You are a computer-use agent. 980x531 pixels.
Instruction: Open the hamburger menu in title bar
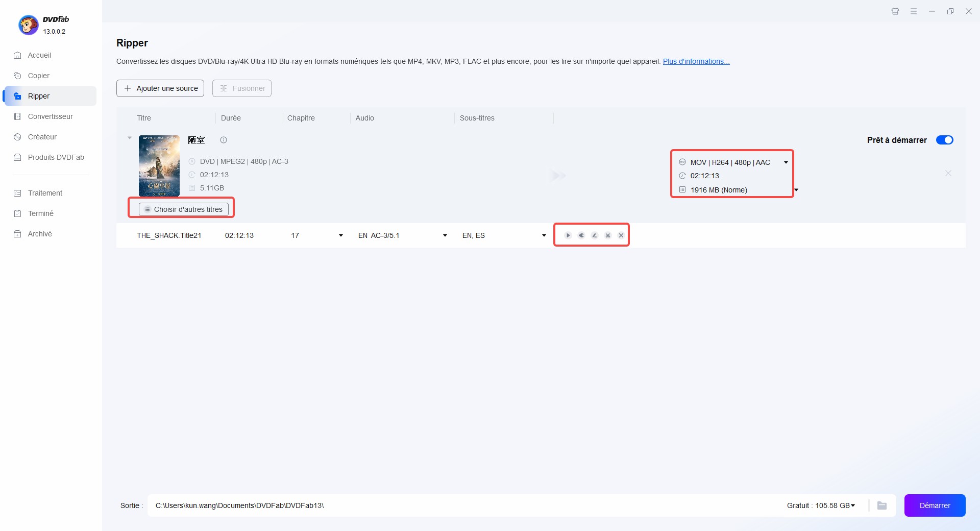pos(914,11)
